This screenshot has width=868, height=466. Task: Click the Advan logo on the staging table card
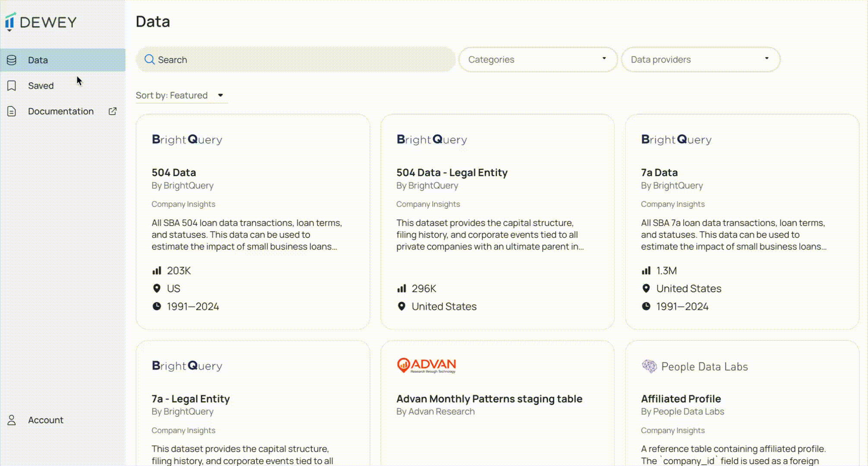pyautogui.click(x=426, y=365)
